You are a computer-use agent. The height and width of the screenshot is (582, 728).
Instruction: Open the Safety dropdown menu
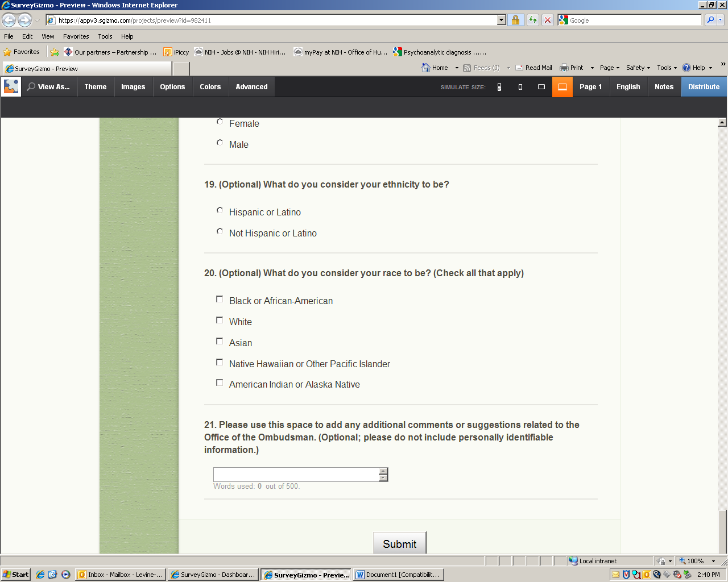coord(638,68)
